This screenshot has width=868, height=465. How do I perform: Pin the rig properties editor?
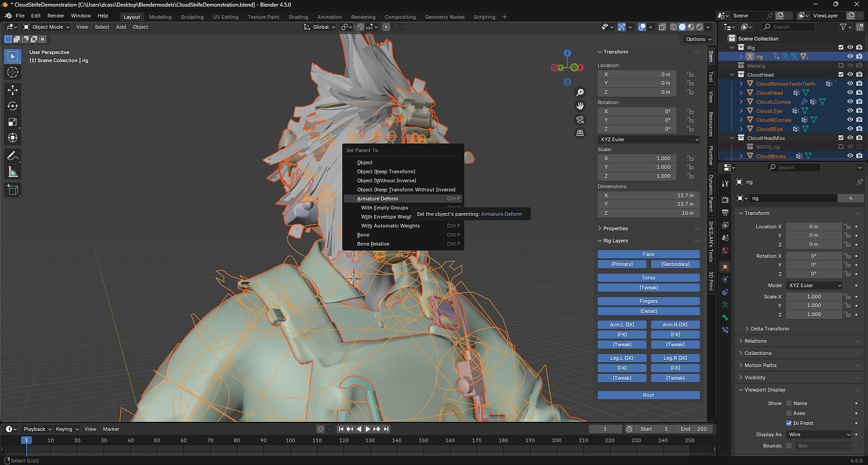coord(859,182)
